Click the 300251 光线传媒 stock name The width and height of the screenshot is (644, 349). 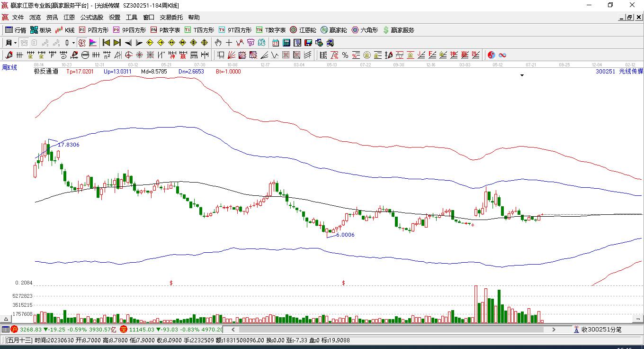click(619, 72)
